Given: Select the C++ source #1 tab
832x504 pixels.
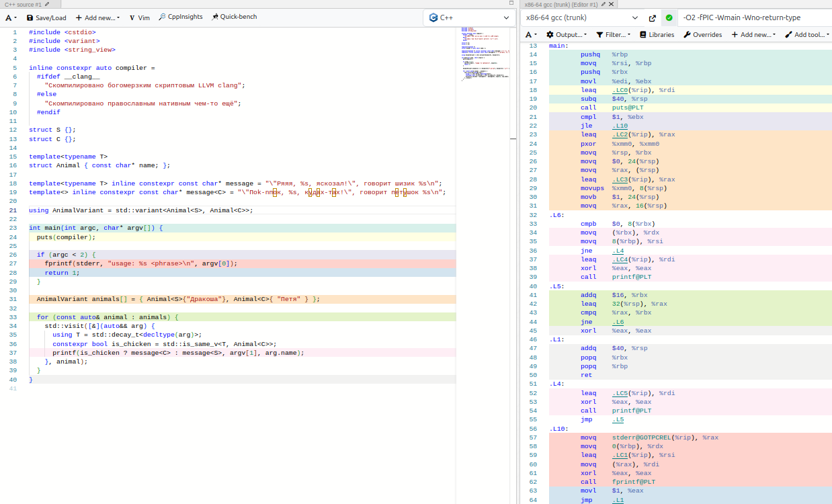Looking at the screenshot, I should click(23, 4).
